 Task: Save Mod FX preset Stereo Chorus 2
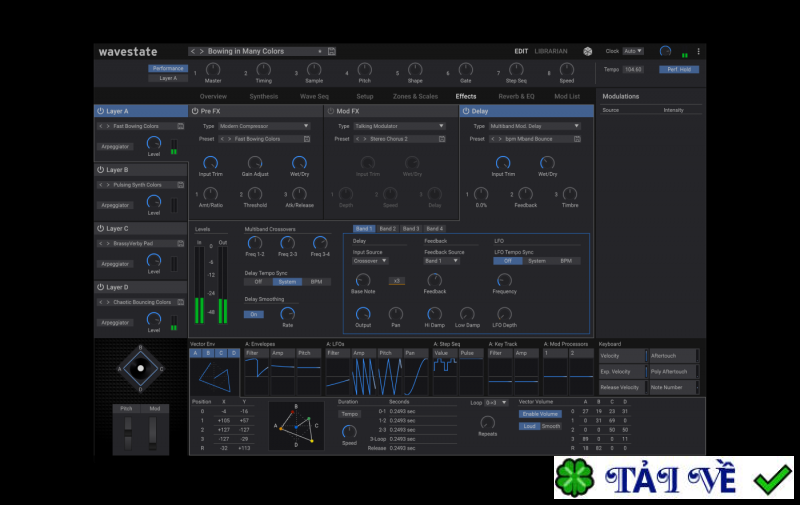442,139
